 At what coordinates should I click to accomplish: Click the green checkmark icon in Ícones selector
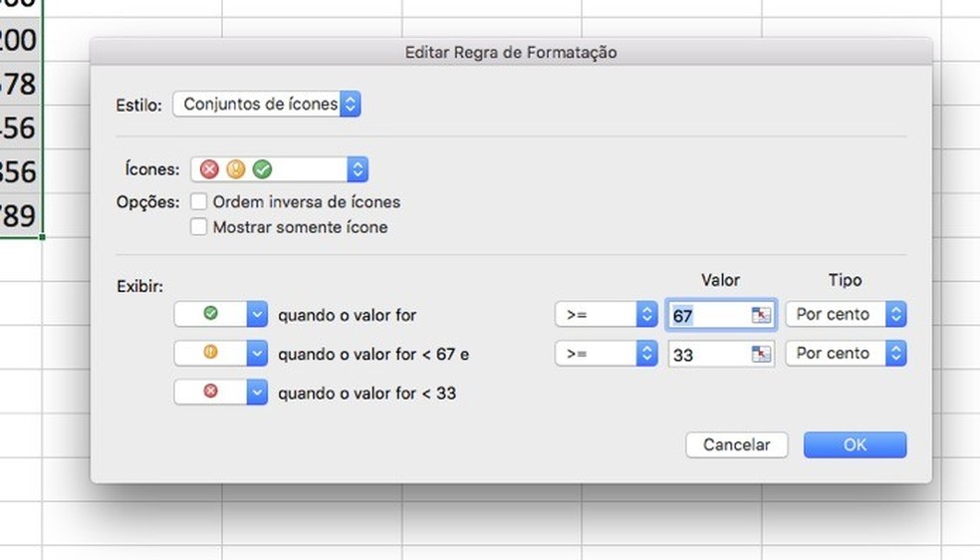[262, 169]
